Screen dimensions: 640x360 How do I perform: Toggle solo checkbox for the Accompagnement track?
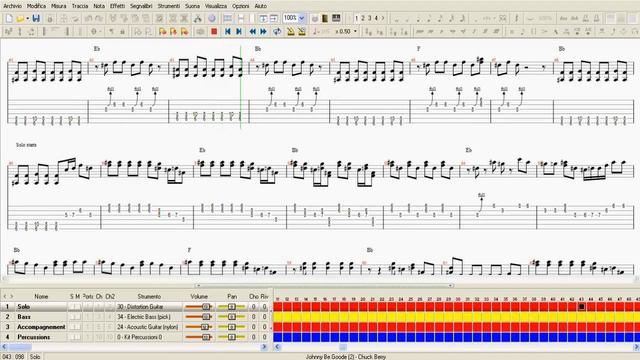[72, 327]
